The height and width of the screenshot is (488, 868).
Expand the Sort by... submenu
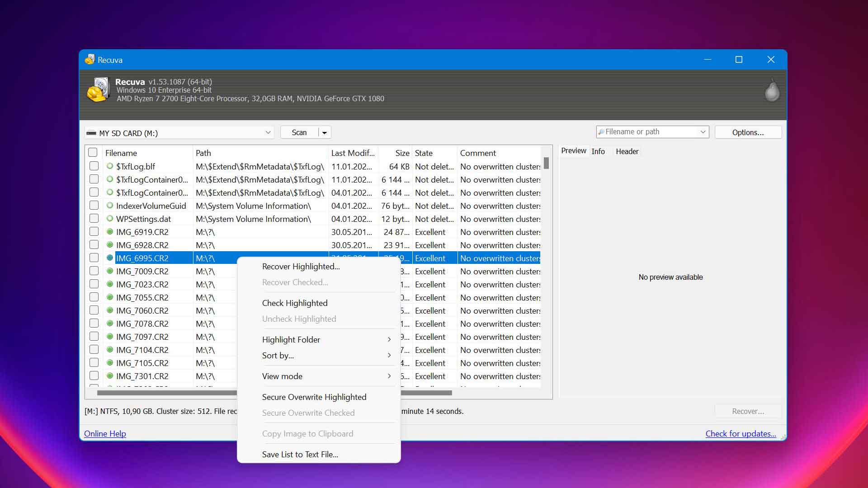click(x=319, y=356)
